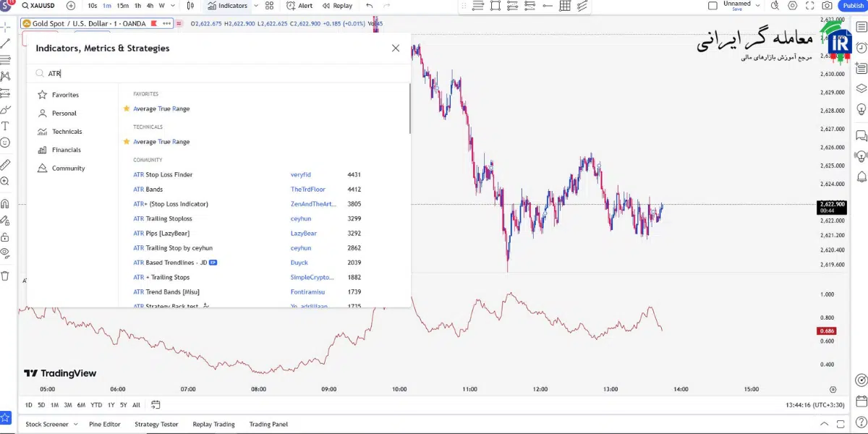This screenshot has width=868, height=434.
Task: Close the Indicators, Metrics & Strategies dialog
Action: click(396, 48)
